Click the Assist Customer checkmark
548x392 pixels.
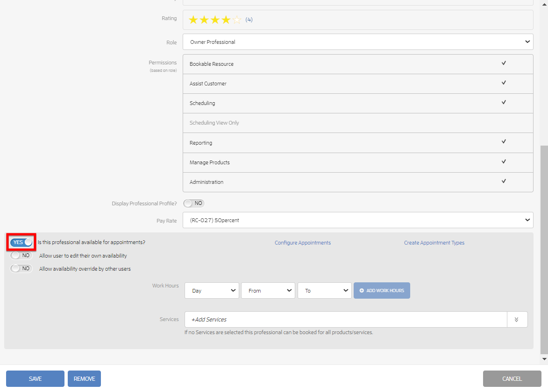(504, 83)
